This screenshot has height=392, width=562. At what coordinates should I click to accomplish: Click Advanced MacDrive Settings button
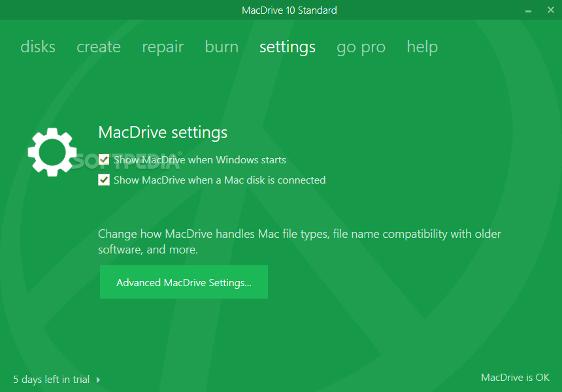tap(184, 282)
